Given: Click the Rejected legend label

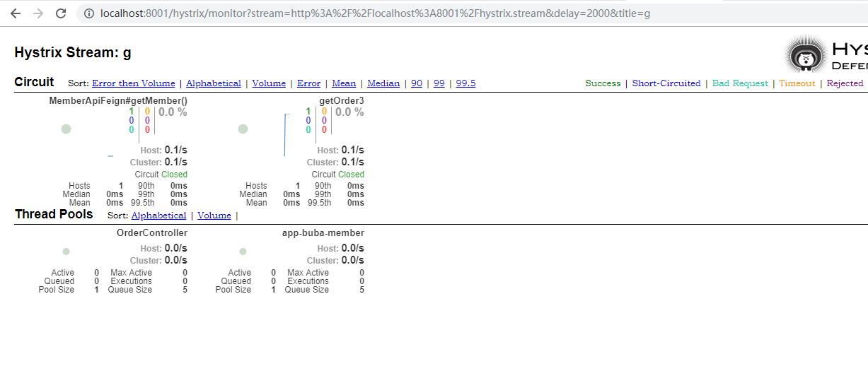Looking at the screenshot, I should (x=845, y=83).
